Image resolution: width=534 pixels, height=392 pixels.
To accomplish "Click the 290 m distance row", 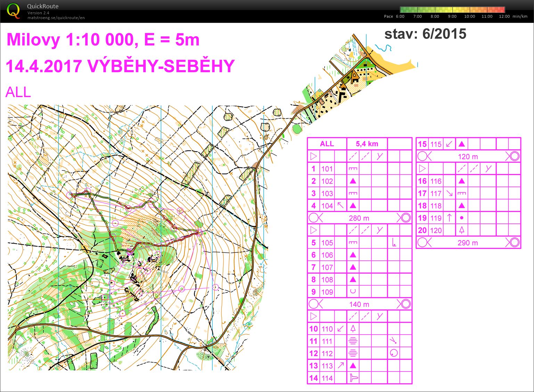I will [468, 243].
